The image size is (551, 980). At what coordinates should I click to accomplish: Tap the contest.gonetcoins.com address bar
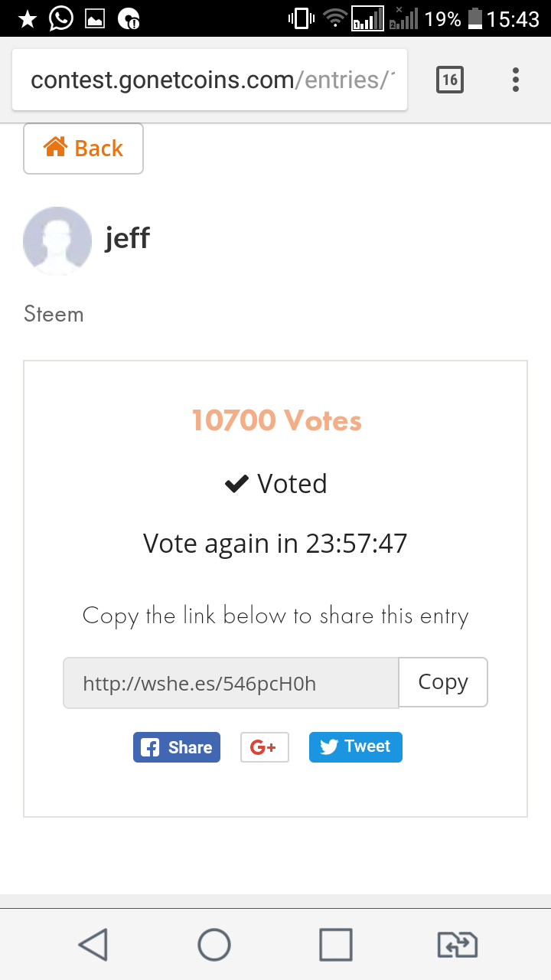click(210, 80)
